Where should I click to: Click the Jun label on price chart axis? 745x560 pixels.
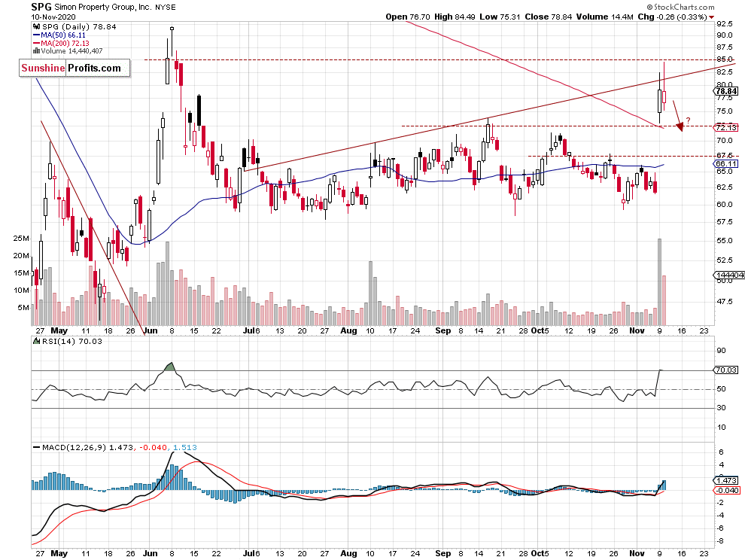point(151,330)
